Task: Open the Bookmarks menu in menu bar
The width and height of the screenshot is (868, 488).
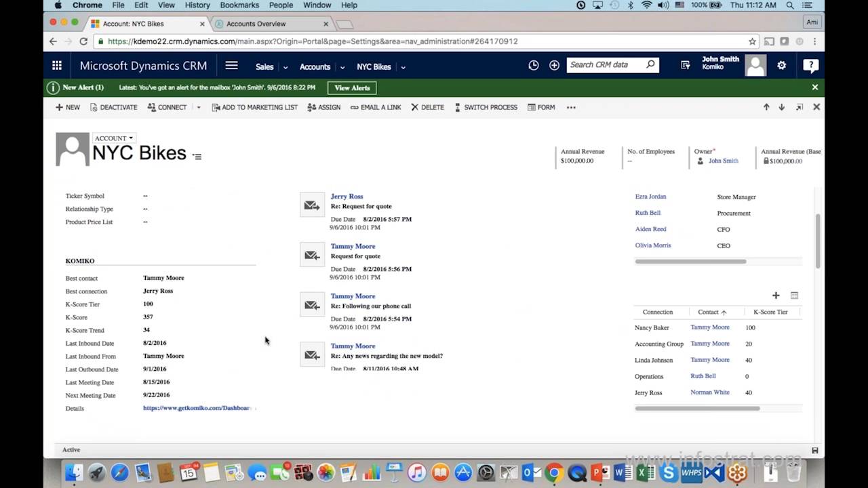Action: (x=239, y=5)
